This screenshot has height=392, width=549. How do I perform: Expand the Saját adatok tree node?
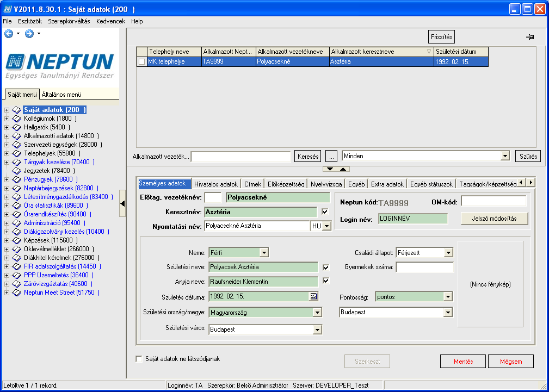click(7, 110)
